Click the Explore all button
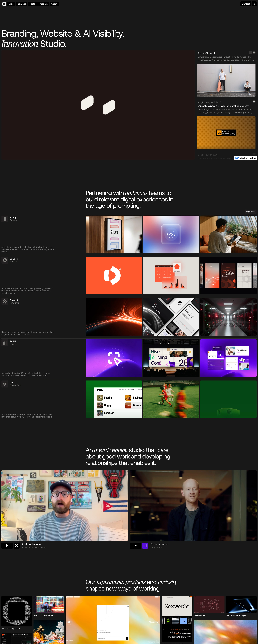Screen dimensions: 258x644 pos(250,212)
